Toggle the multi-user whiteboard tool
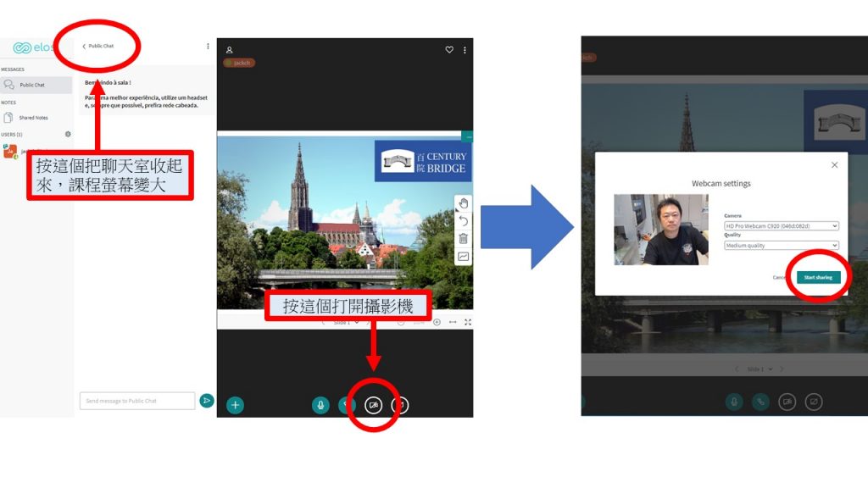Screen dimensions: 868x488 [x=464, y=256]
